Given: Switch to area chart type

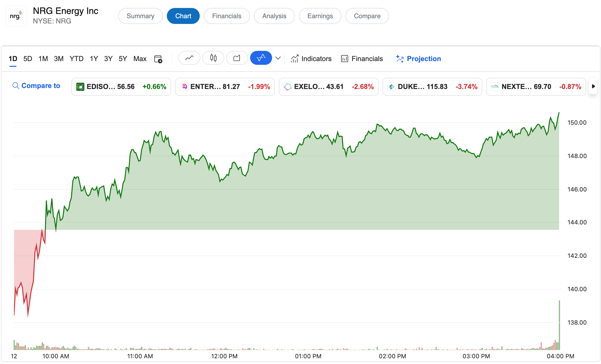Looking at the screenshot, I should tap(237, 58).
